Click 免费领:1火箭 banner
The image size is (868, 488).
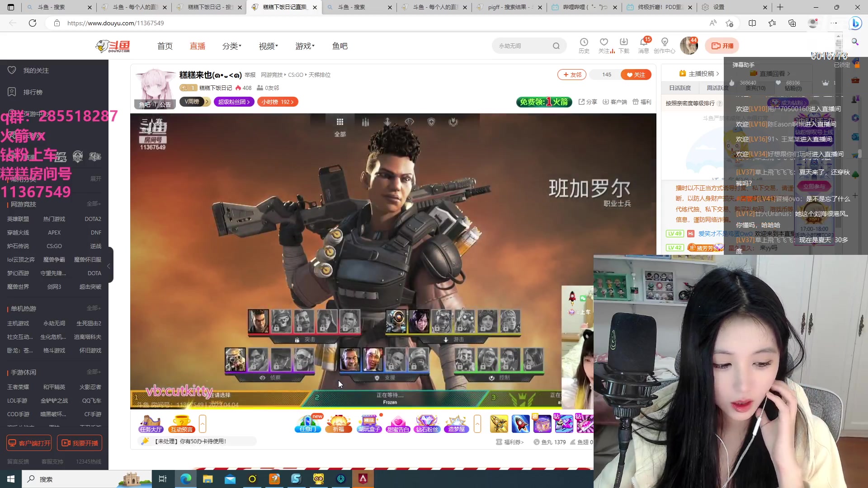click(544, 102)
